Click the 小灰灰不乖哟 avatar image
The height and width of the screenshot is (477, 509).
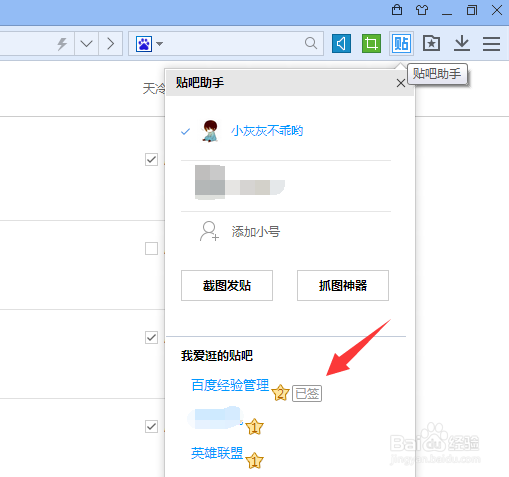coord(210,131)
